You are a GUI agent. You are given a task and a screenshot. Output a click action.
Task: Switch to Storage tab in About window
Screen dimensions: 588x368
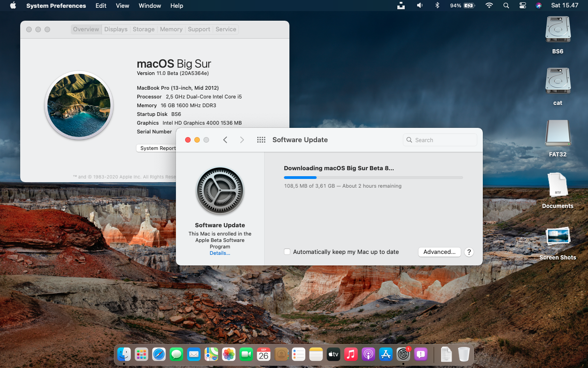click(x=144, y=29)
